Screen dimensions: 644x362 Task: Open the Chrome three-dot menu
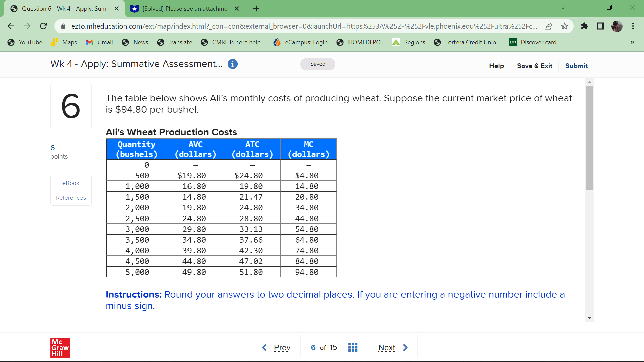633,26
